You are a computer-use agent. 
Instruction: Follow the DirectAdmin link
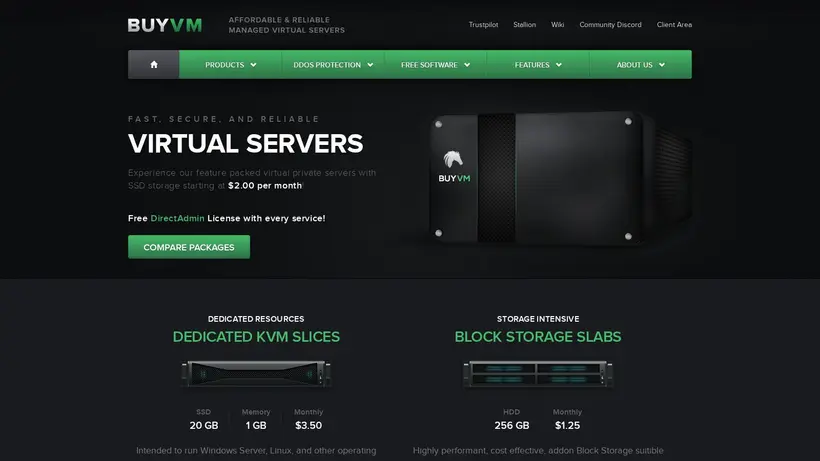pos(177,218)
